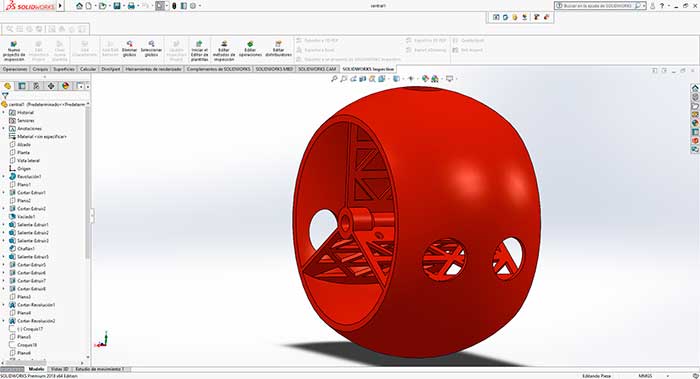
Task: Switch to the Calcular tab
Action: [88, 69]
